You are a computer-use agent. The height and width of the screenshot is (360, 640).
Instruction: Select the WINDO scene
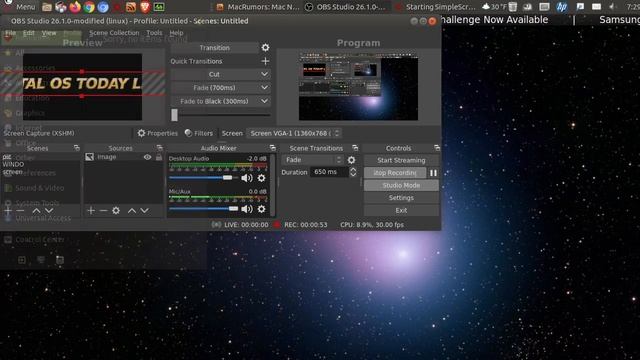(13, 164)
